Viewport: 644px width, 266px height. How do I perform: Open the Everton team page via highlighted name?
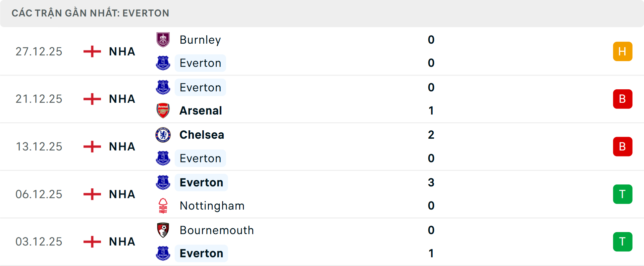200,63
